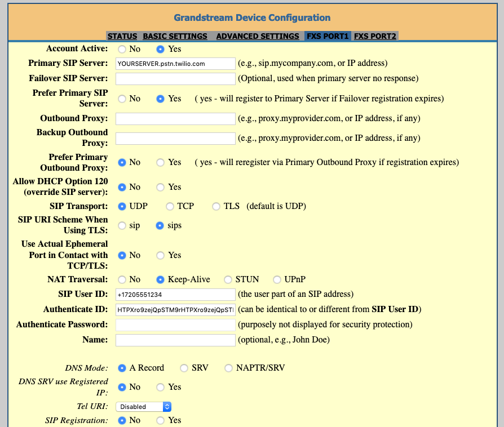Choose No for Prefer Primary SIP Server

pos(122,99)
